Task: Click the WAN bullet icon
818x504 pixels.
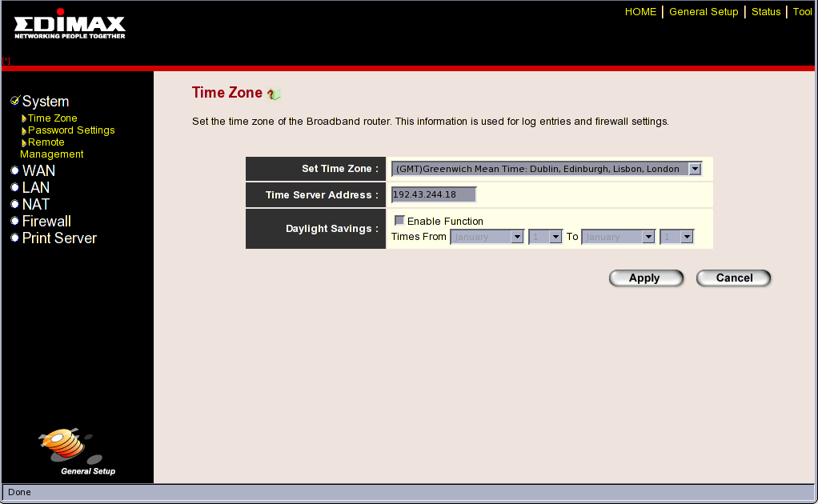Action: click(x=14, y=170)
